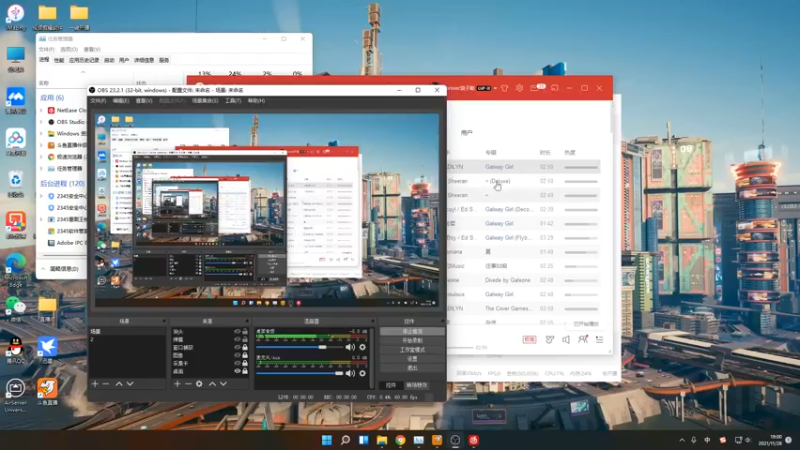Toggle the lock for 桌面 source
Screen dimensions: 800x450
[x=245, y=371]
